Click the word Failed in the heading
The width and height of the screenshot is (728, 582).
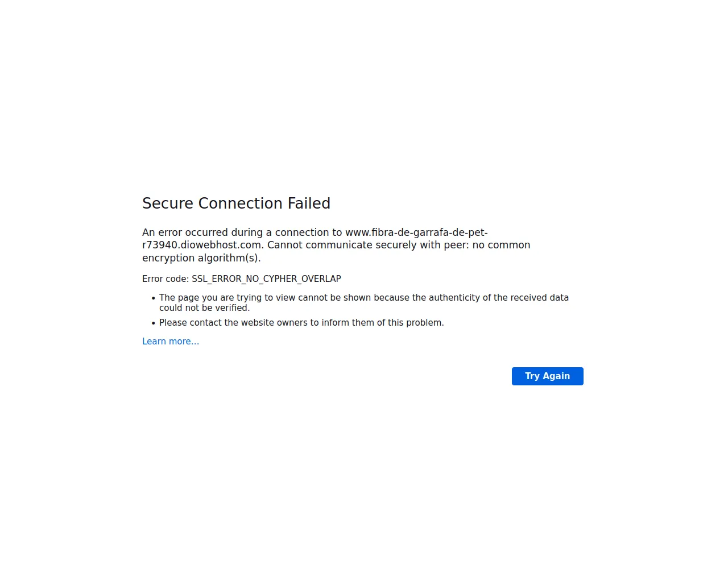[x=309, y=203]
